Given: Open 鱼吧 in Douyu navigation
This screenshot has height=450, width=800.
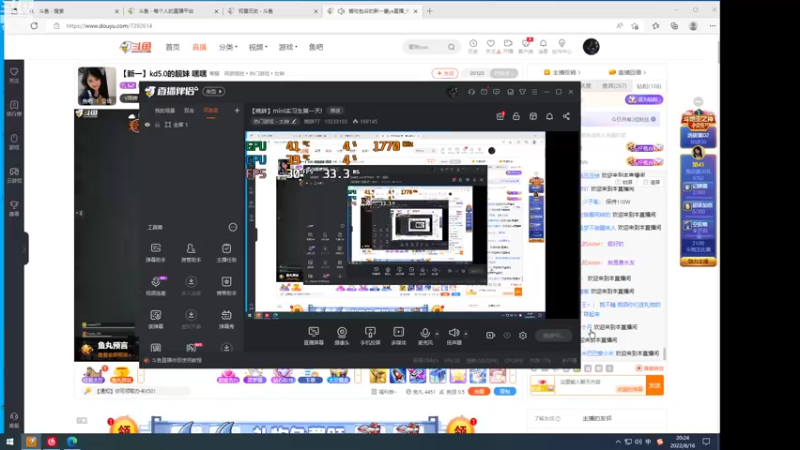Looking at the screenshot, I should tap(316, 47).
